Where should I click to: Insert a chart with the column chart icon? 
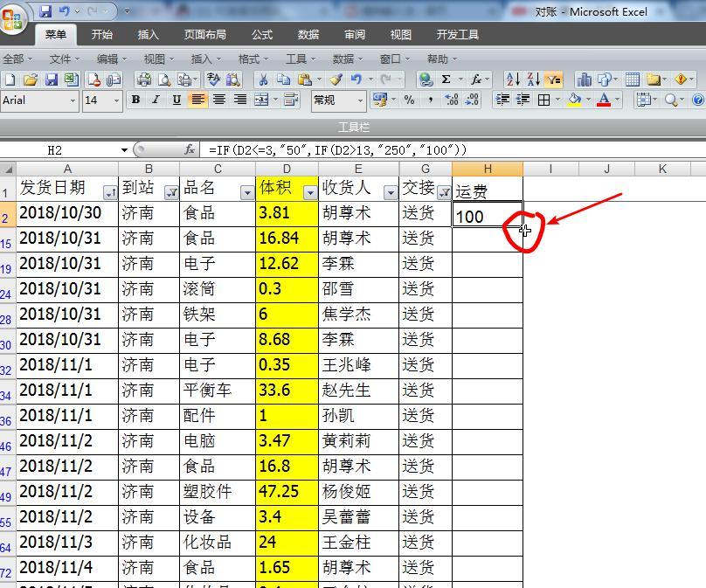click(584, 80)
